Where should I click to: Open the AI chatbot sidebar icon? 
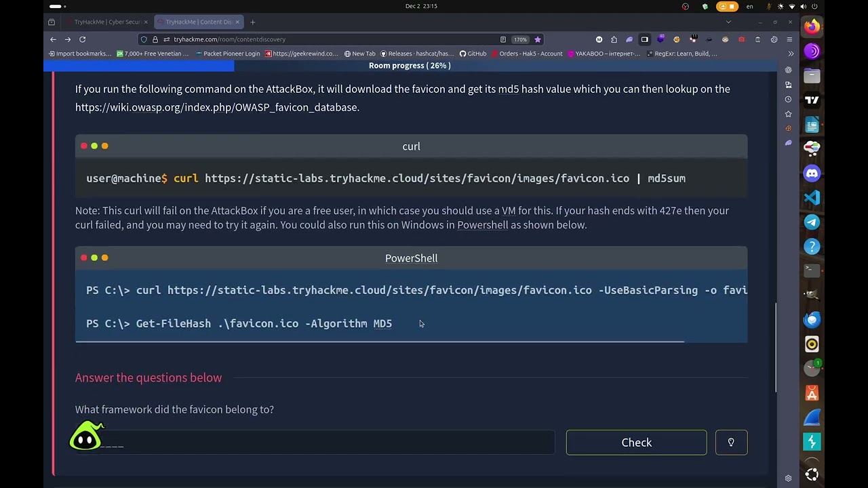point(788,70)
